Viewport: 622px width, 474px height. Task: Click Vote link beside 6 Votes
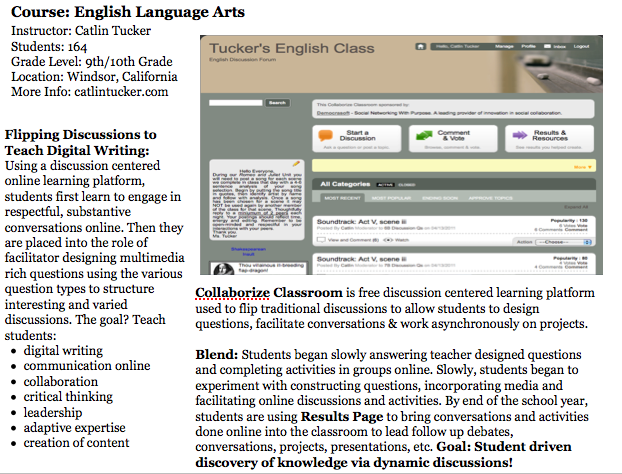(582, 225)
